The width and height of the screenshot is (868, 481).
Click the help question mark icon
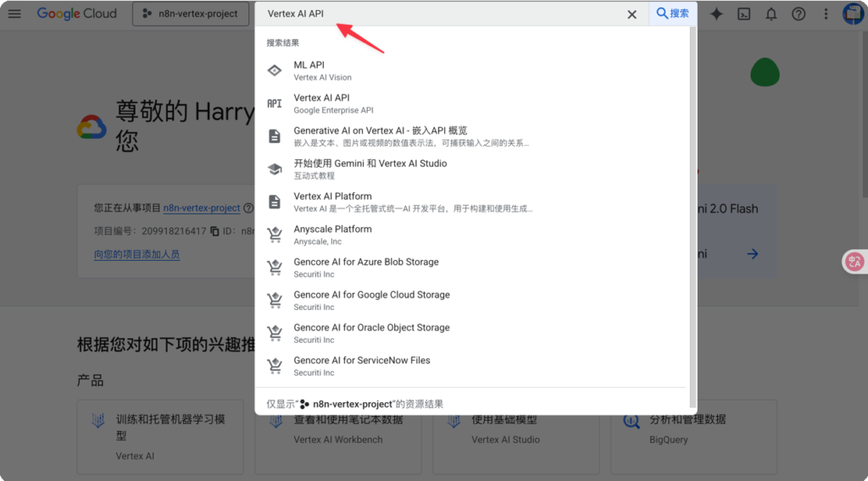point(798,14)
